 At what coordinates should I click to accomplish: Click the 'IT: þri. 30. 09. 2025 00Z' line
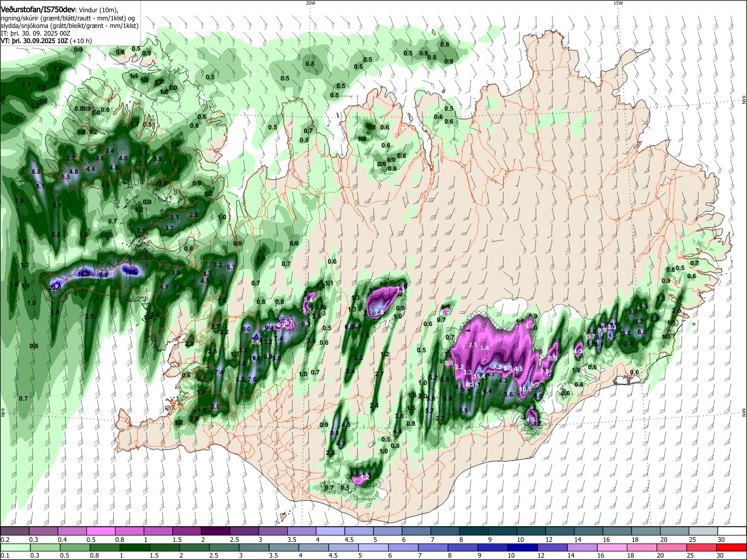pyautogui.click(x=36, y=33)
